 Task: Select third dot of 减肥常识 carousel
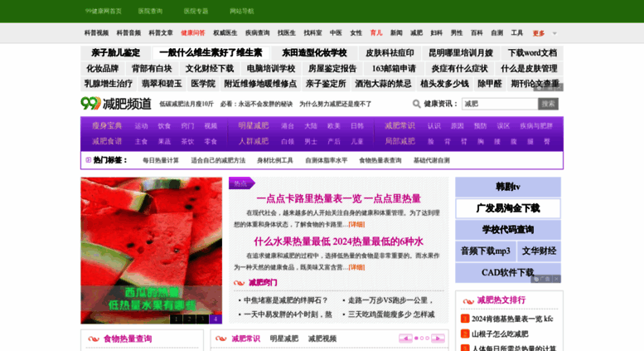427,339
